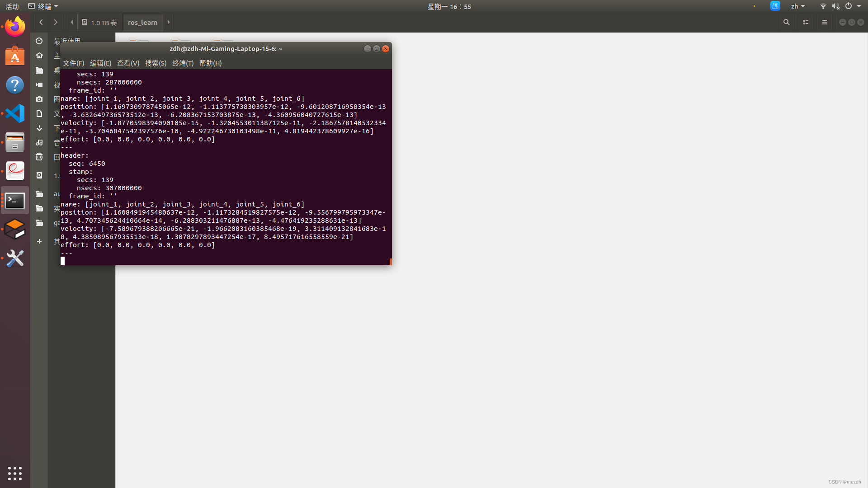Viewport: 868px width, 488px height.
Task: Open 文件(F) menu in terminal
Action: point(73,63)
